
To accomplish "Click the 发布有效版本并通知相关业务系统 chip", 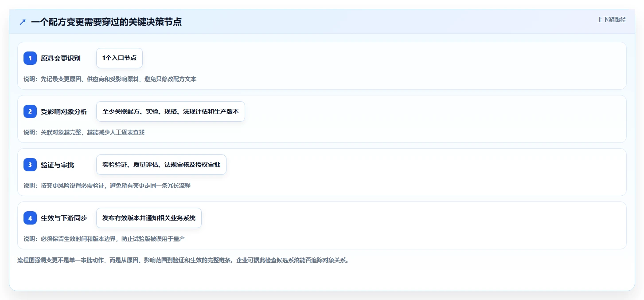I will 149,218.
